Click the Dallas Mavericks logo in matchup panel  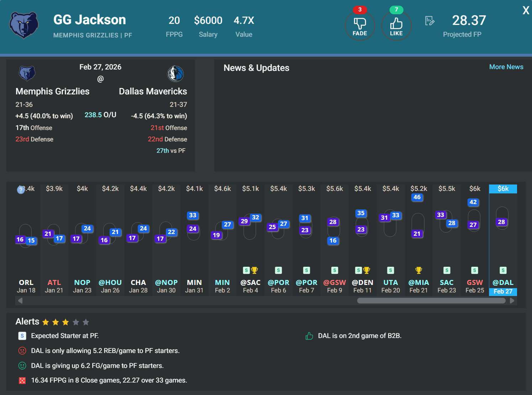tap(175, 74)
